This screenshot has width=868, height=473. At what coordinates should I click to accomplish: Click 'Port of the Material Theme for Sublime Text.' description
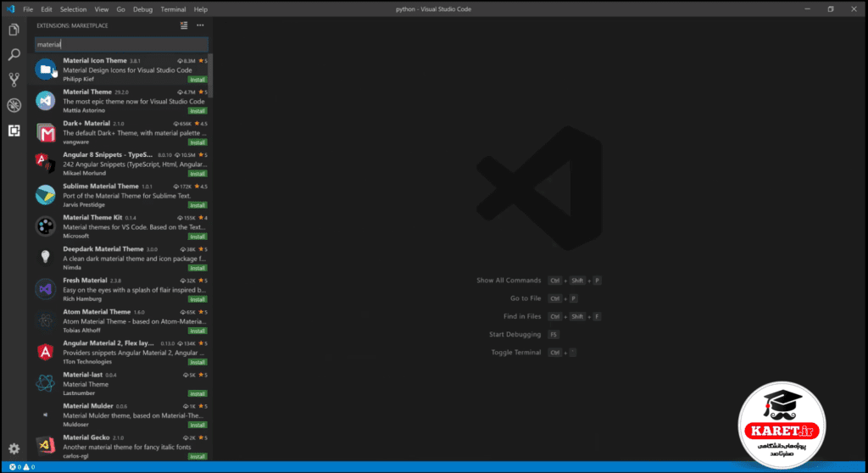pyautogui.click(x=127, y=196)
